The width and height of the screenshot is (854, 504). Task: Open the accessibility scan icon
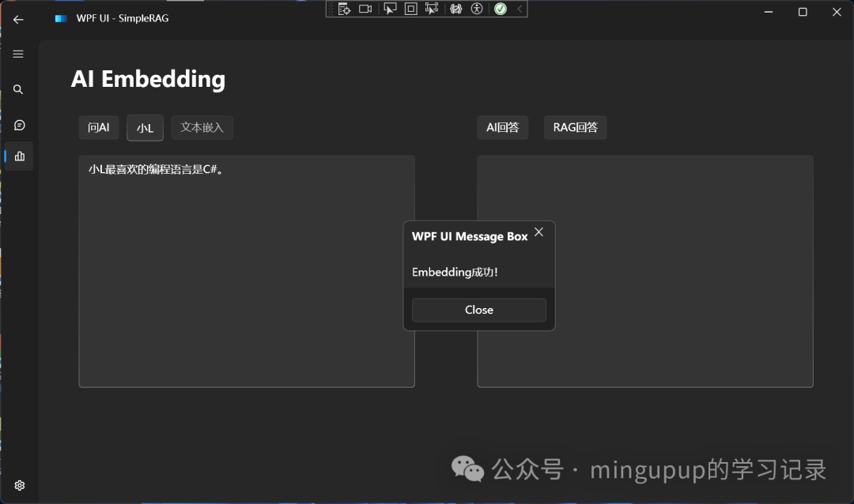(477, 9)
